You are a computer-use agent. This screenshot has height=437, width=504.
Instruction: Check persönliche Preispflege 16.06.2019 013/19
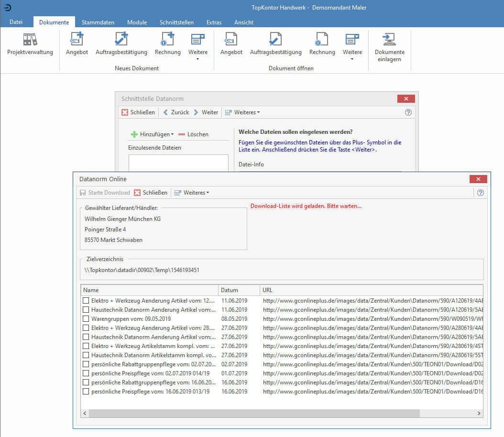86,392
